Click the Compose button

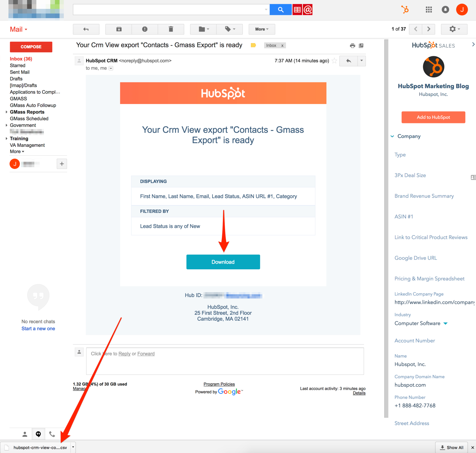click(x=31, y=47)
